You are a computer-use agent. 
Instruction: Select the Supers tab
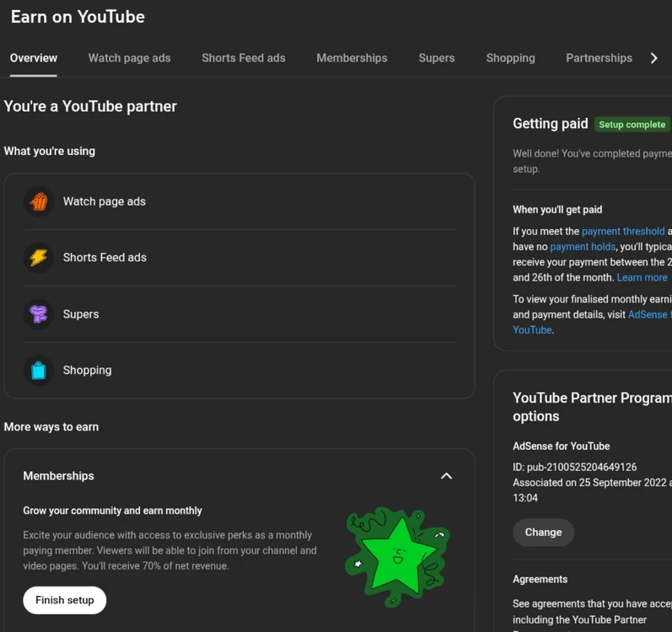point(436,58)
